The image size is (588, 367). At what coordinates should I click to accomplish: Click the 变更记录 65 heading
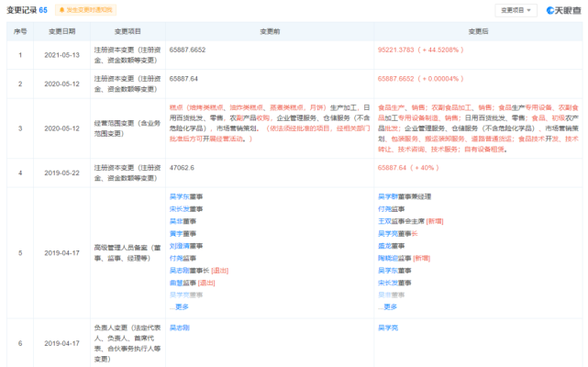click(x=27, y=10)
